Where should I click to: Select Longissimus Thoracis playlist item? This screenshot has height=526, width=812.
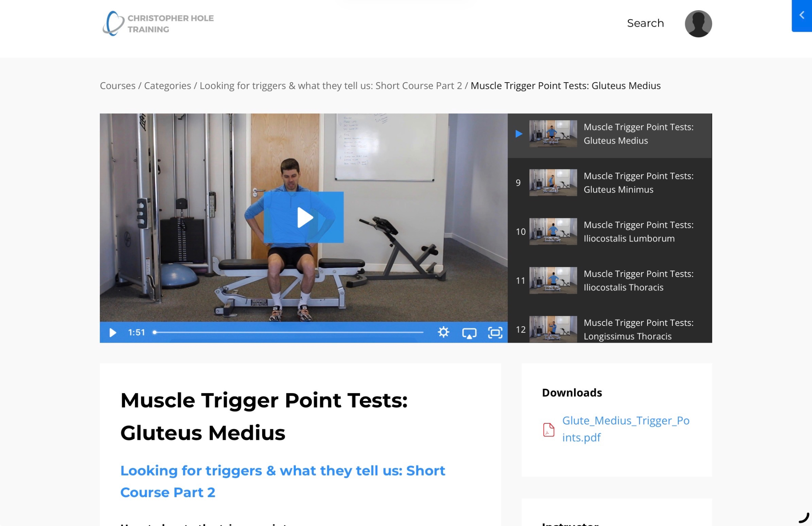[610, 329]
